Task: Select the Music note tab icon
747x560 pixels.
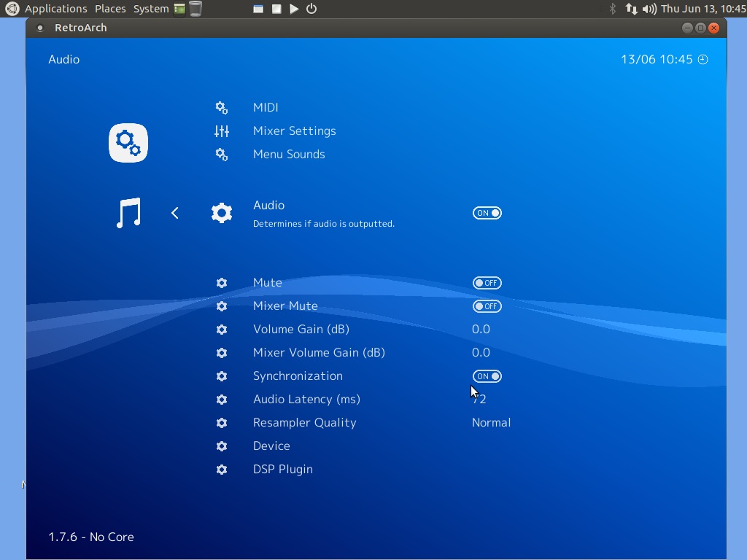Action: coord(128,213)
